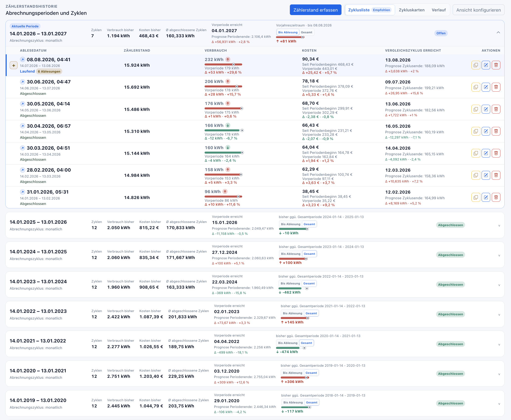Click trash icon for 30.04.2026 reading
Screen dimensions: 511x420
pos(496,131)
